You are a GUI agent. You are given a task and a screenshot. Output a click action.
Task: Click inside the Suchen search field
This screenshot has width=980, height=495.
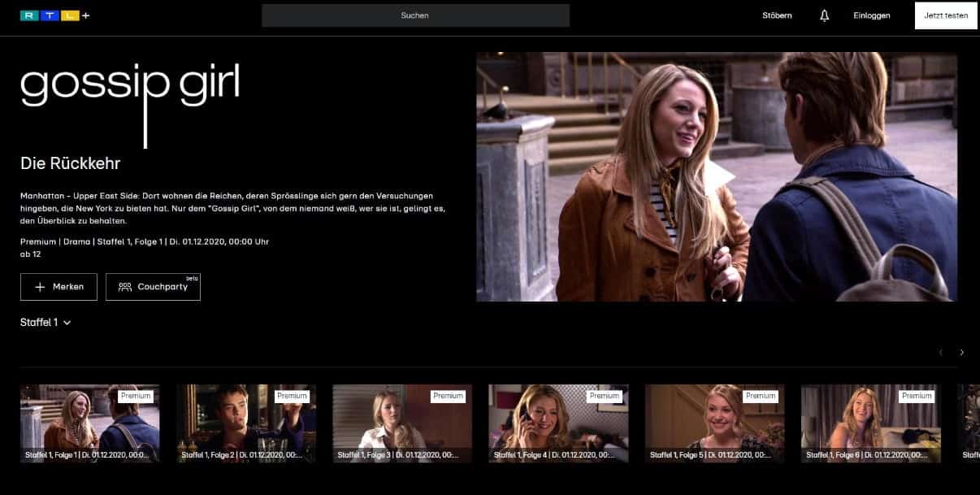pos(415,15)
